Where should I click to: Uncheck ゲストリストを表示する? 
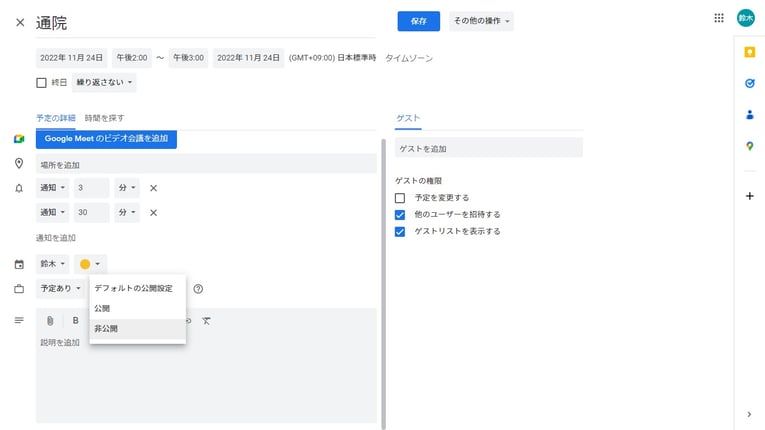[x=400, y=231]
